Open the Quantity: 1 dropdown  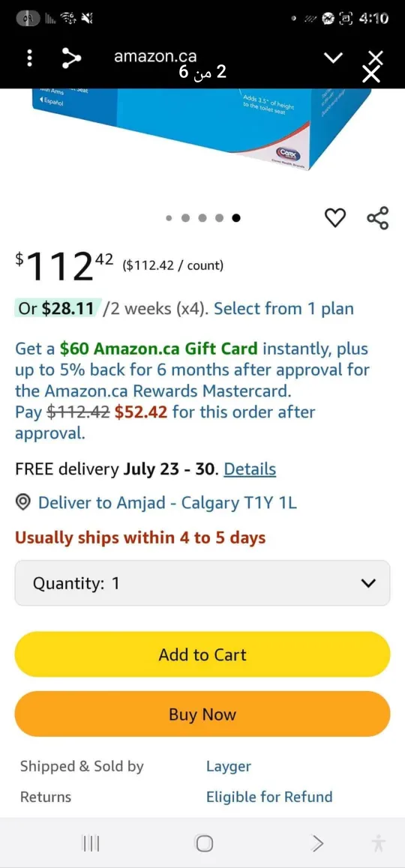coord(202,583)
